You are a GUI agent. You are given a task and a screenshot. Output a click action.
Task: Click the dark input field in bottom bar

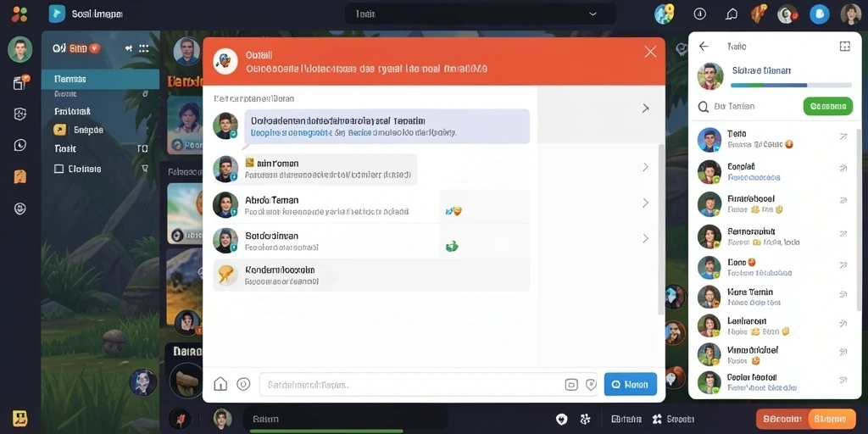click(345, 419)
